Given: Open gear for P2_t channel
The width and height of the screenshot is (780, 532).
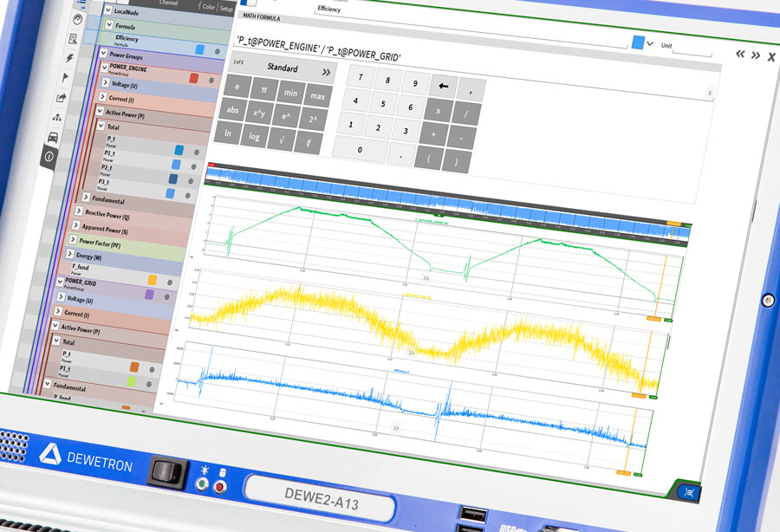Looking at the screenshot, I should (x=191, y=181).
